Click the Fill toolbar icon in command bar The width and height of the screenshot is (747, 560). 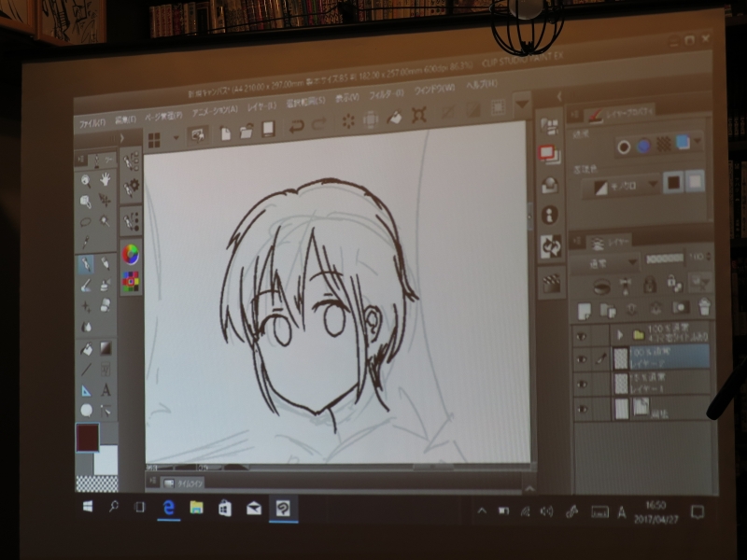pos(394,118)
